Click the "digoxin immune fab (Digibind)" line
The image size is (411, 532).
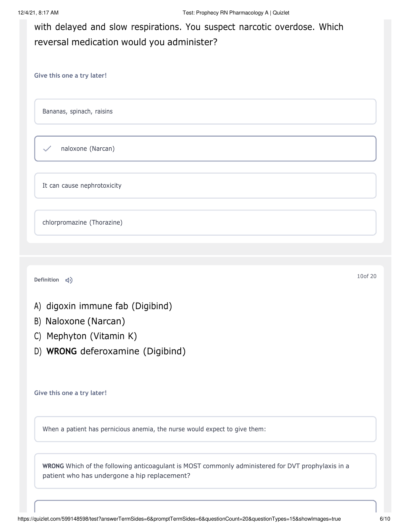point(109,306)
